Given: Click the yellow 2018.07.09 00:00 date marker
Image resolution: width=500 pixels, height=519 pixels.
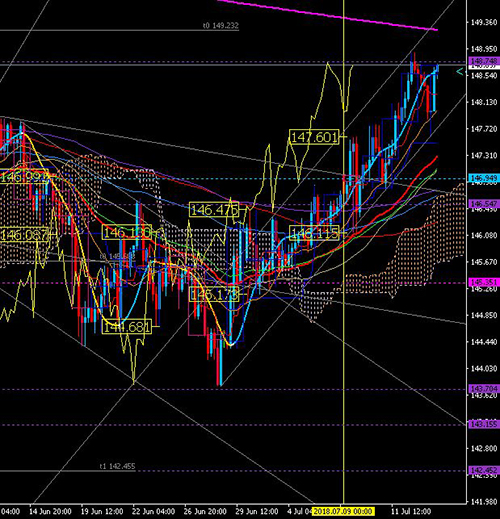Looking at the screenshot, I should click(343, 511).
